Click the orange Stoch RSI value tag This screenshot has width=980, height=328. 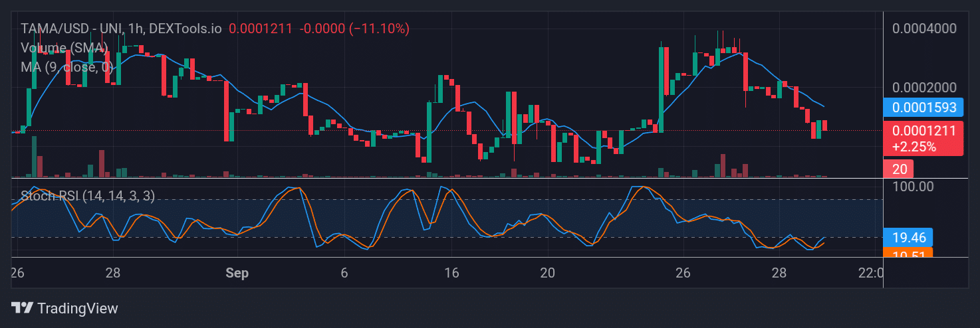click(x=908, y=252)
